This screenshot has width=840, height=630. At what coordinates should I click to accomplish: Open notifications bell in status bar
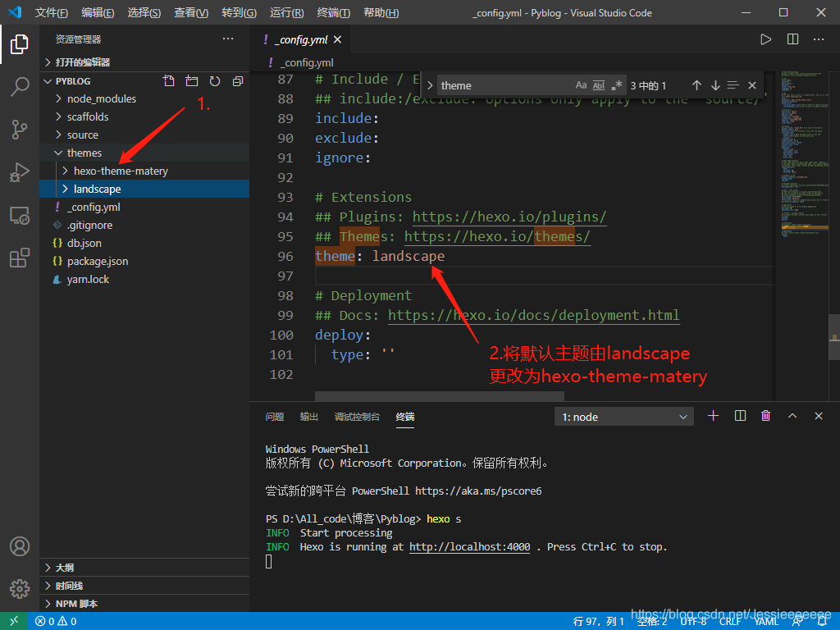point(822,622)
